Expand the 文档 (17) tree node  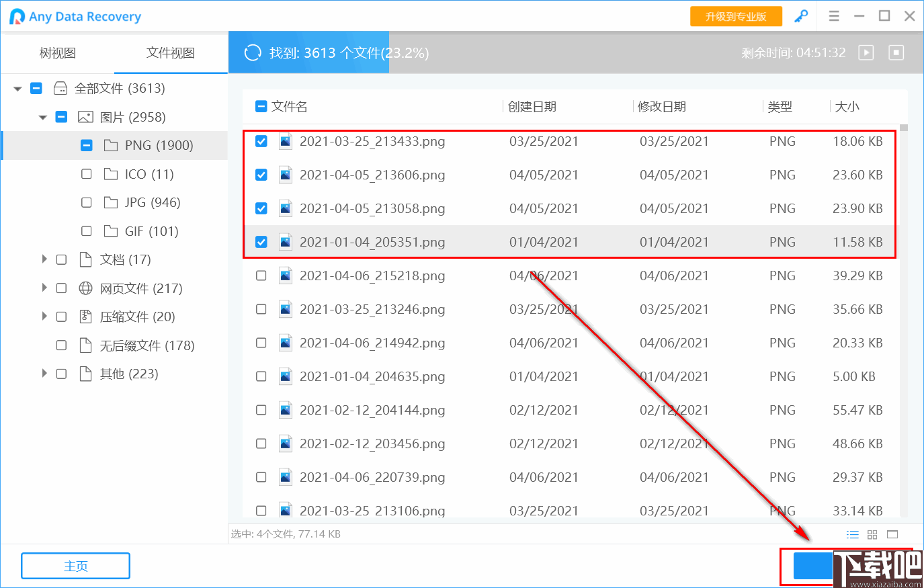pos(44,259)
